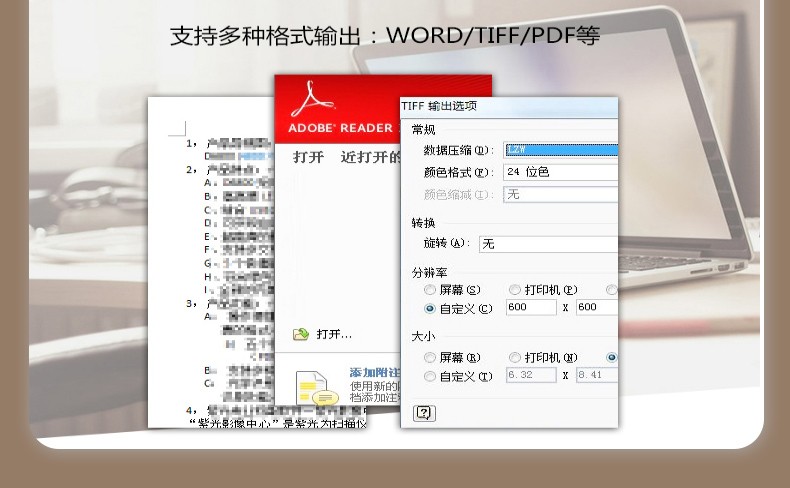Select the checked radio right of 打印机(N)
This screenshot has height=488, width=790.
point(611,358)
